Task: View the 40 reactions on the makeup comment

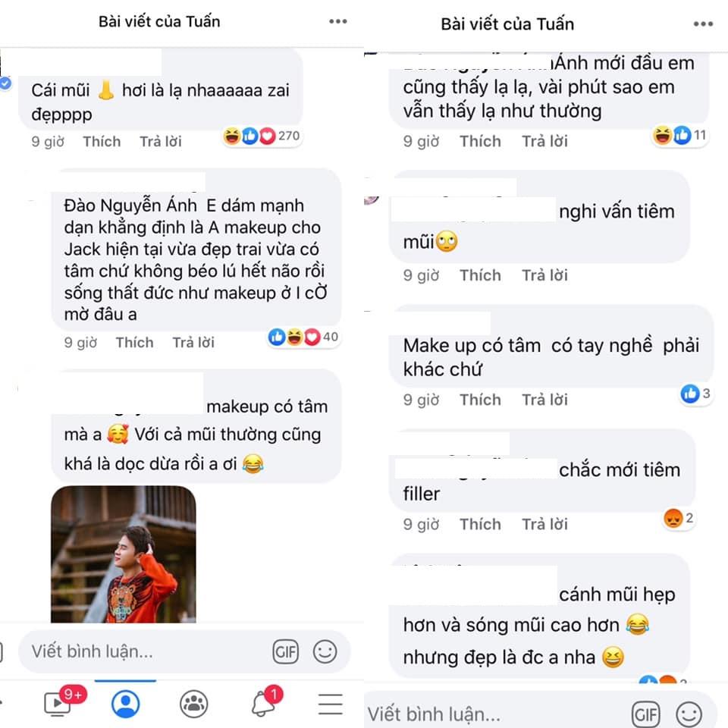Action: click(303, 337)
